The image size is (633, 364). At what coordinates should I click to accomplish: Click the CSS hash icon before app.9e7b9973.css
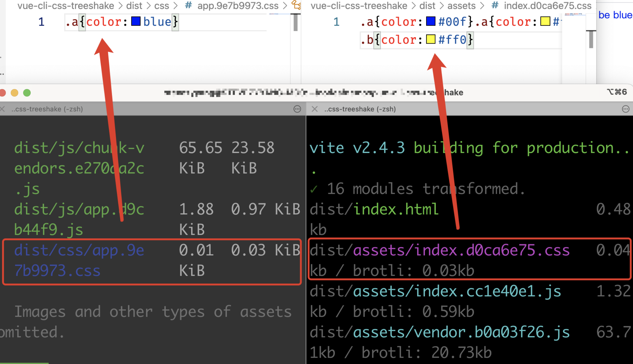point(188,5)
